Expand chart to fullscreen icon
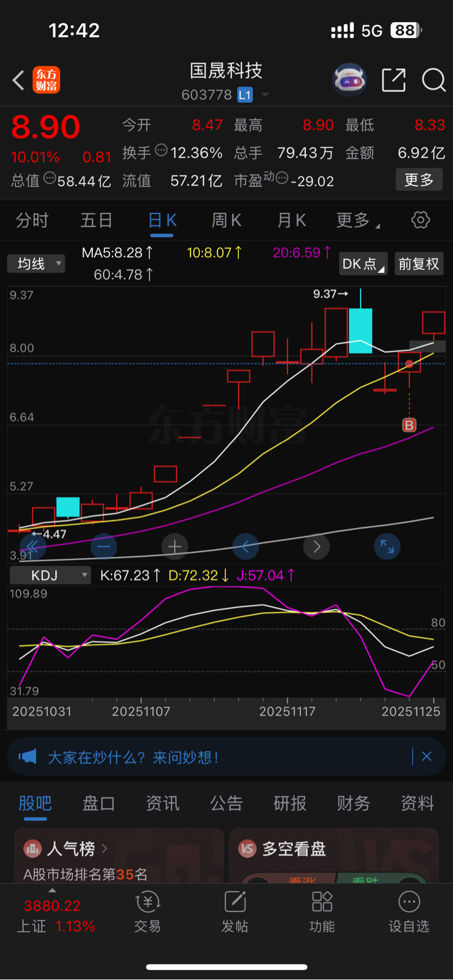Screen dimensions: 453x980 [x=388, y=547]
